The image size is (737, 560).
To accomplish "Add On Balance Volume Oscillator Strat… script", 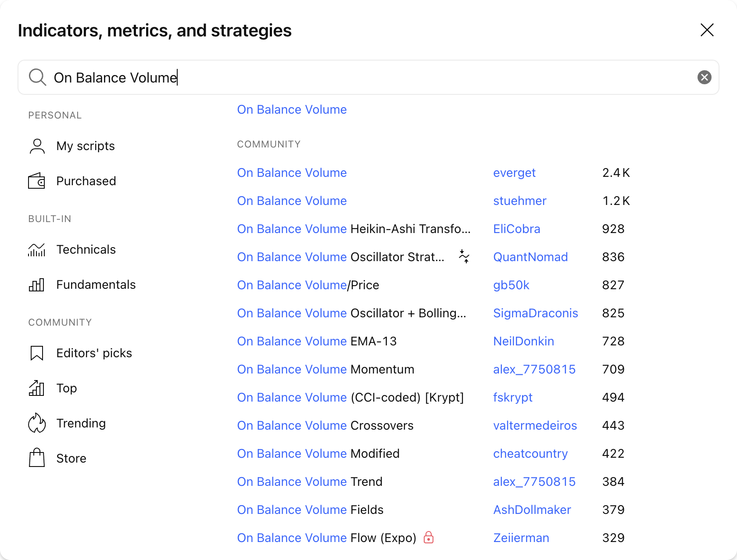I will point(341,257).
